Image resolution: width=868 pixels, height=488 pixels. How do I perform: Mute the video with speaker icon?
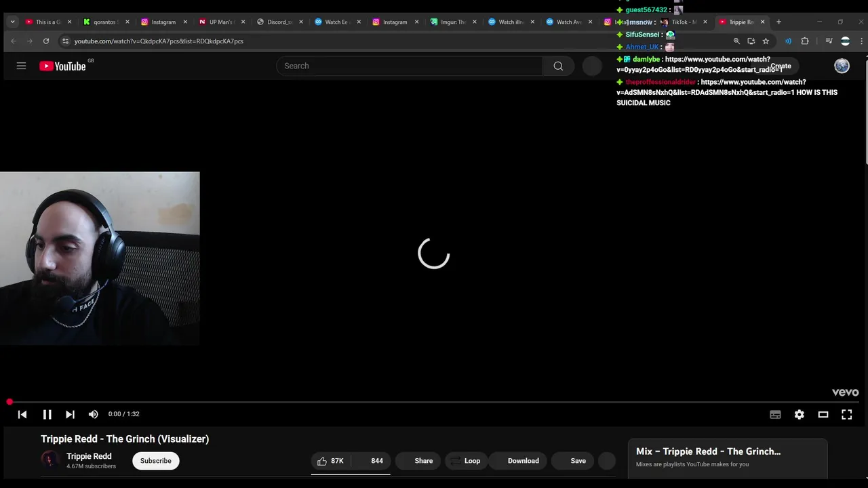(x=94, y=414)
